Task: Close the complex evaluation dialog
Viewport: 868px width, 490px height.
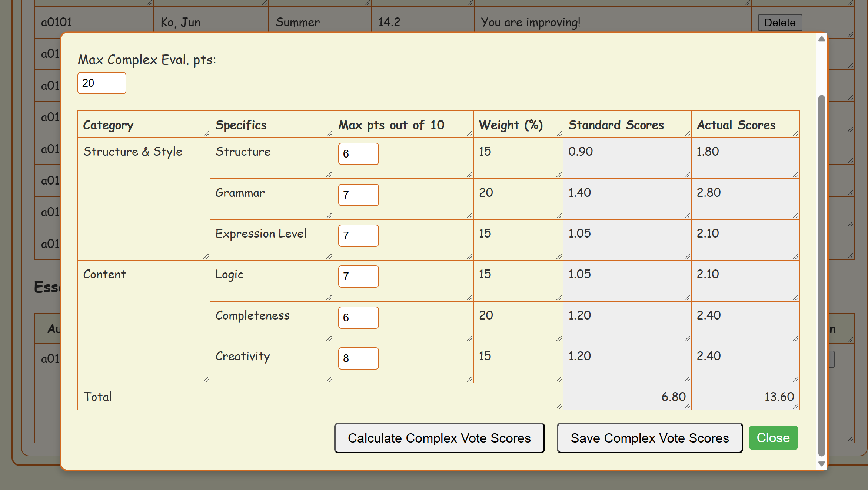Action: [773, 438]
